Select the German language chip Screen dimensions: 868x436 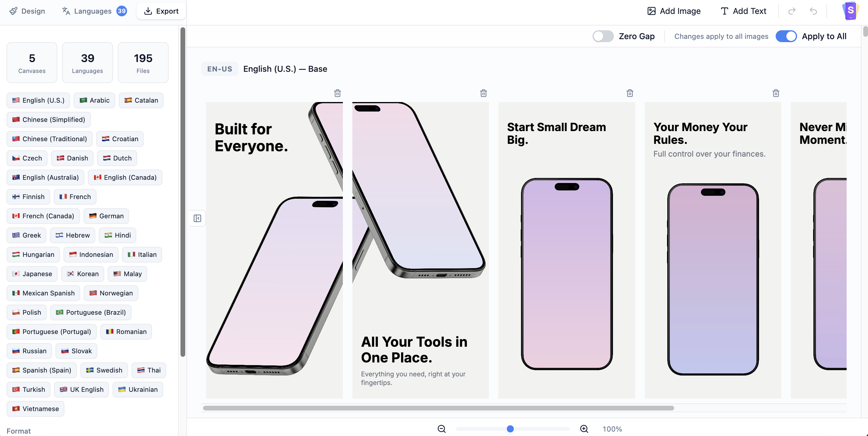point(106,216)
